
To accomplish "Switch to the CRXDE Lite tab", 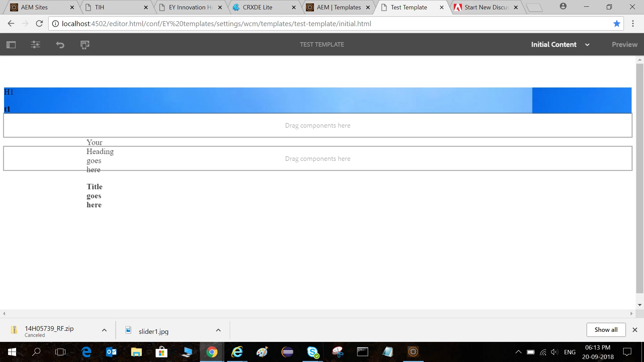I will [257, 7].
